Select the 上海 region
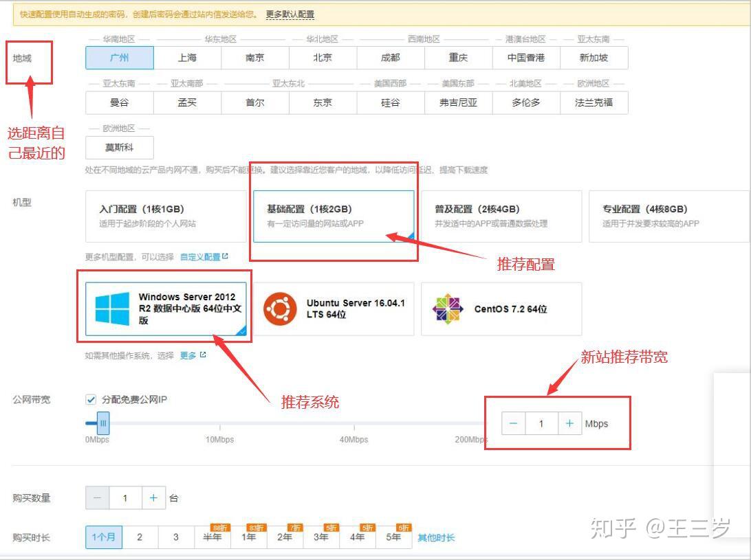The image size is (751, 560). pyautogui.click(x=187, y=58)
